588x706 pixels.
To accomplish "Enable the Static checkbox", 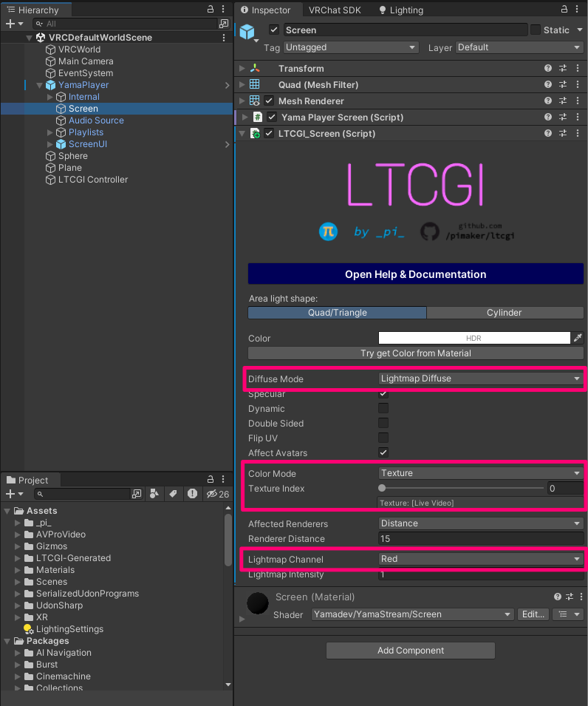I will point(536,30).
